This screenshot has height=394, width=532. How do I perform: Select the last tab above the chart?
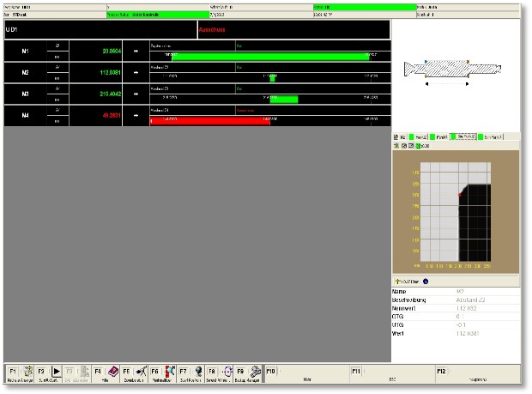[501, 136]
